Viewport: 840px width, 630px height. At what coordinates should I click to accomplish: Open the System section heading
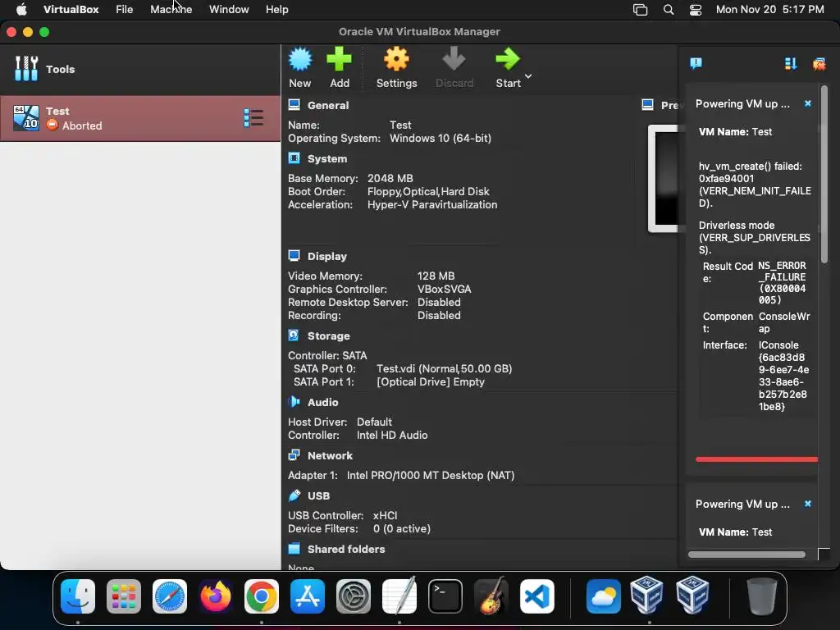point(327,159)
